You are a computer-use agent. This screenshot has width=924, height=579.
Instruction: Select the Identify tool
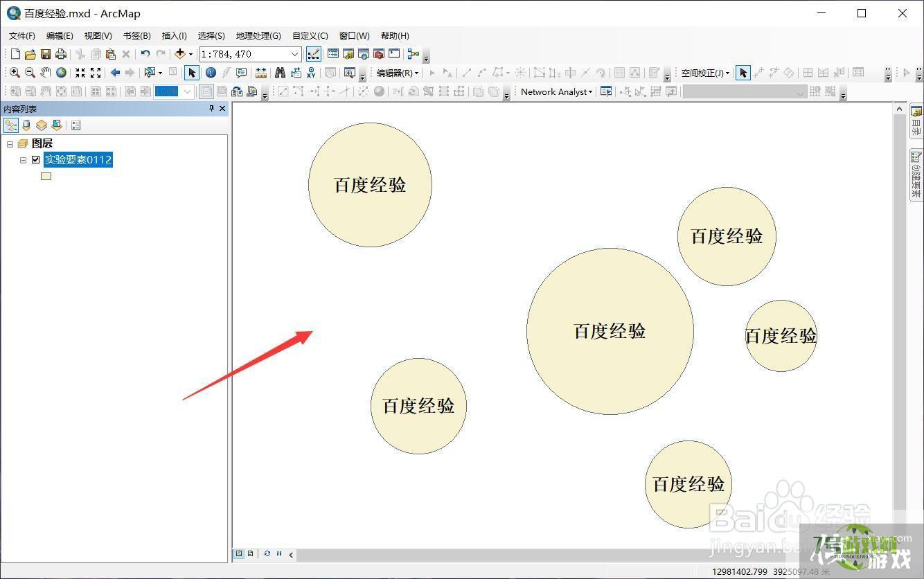[211, 73]
